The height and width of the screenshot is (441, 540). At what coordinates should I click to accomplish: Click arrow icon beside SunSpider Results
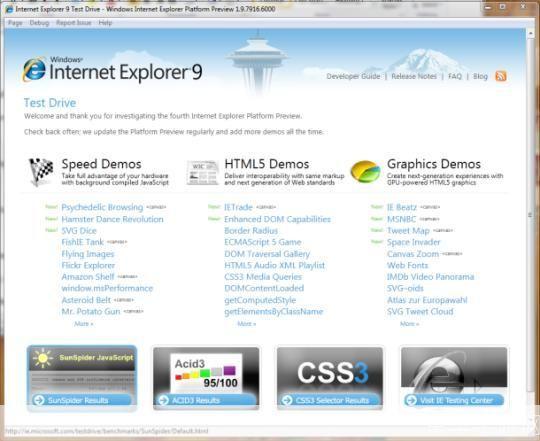(x=39, y=400)
